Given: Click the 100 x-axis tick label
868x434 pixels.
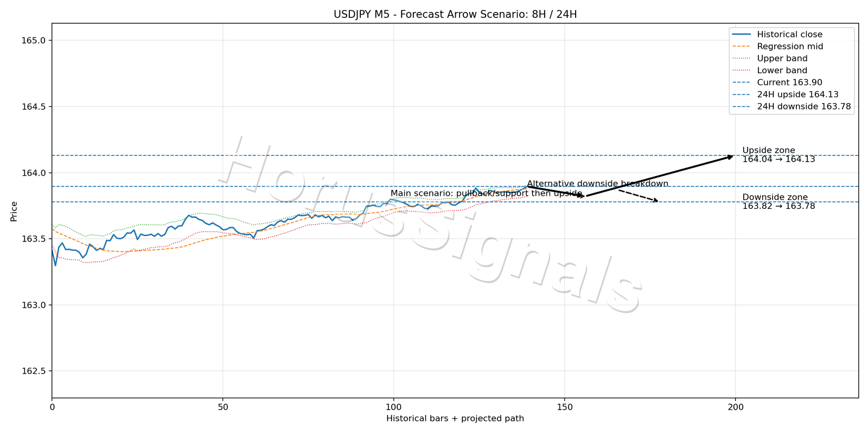Looking at the screenshot, I should (393, 406).
